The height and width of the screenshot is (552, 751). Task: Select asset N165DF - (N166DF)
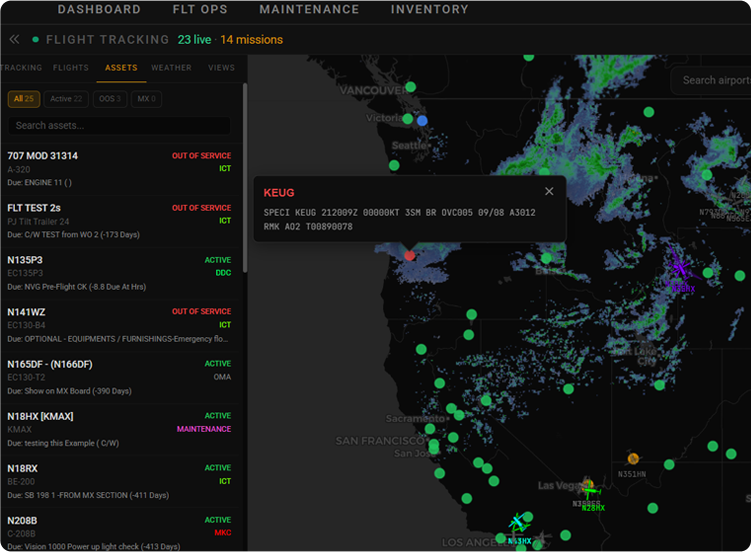tap(119, 377)
